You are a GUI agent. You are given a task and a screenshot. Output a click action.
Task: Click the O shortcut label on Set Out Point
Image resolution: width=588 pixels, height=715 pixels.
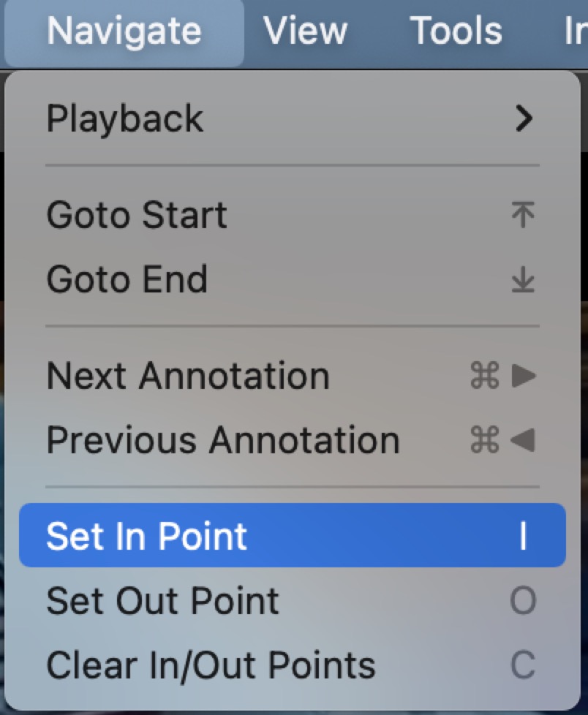pos(522,599)
